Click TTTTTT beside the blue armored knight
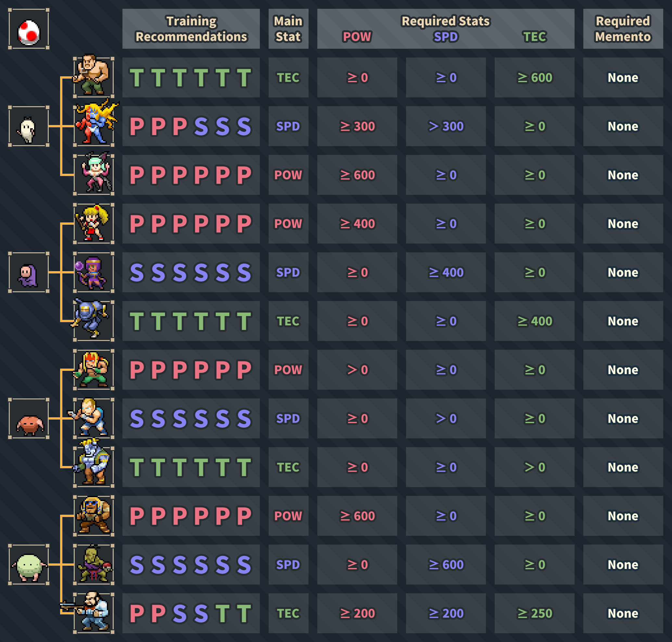This screenshot has width=672, height=642. [191, 321]
